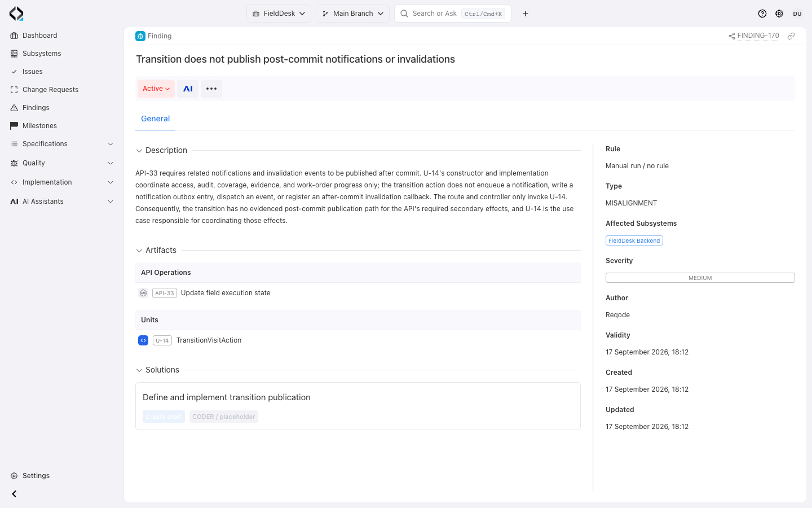
Task: Open the Main Branch dropdown
Action: pyautogui.click(x=352, y=14)
